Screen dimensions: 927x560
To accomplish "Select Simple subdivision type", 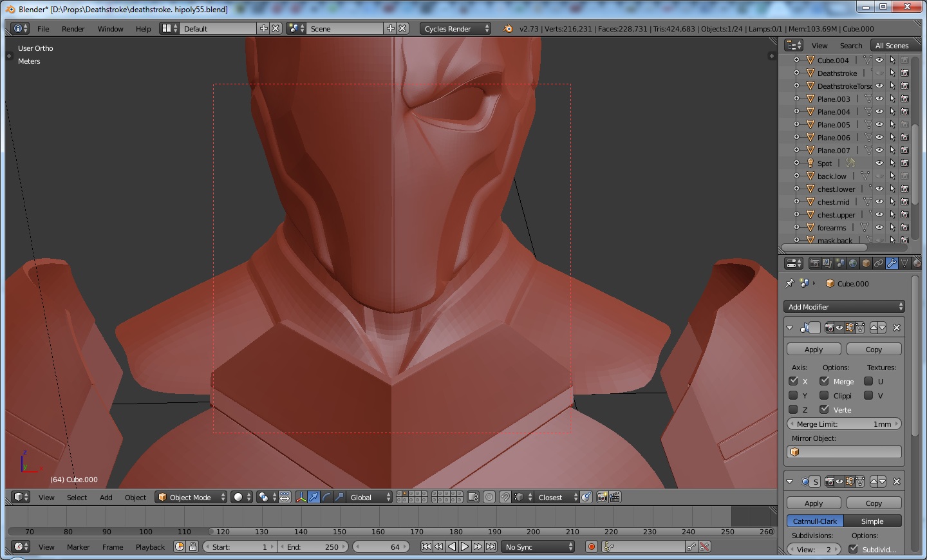I will [x=872, y=521].
